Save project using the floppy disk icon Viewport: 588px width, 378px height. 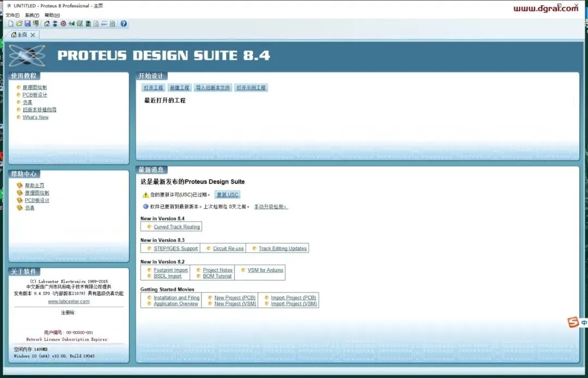pyautogui.click(x=27, y=23)
